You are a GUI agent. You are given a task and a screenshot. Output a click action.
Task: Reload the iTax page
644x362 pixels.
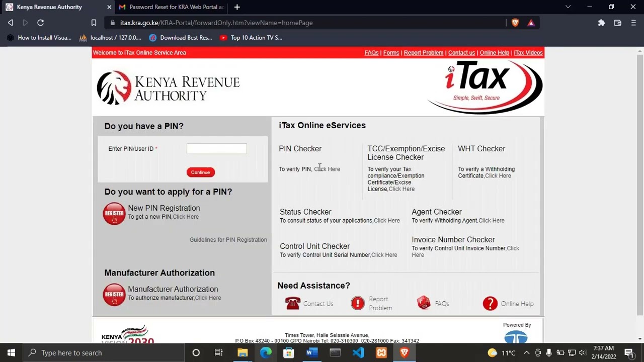(41, 23)
